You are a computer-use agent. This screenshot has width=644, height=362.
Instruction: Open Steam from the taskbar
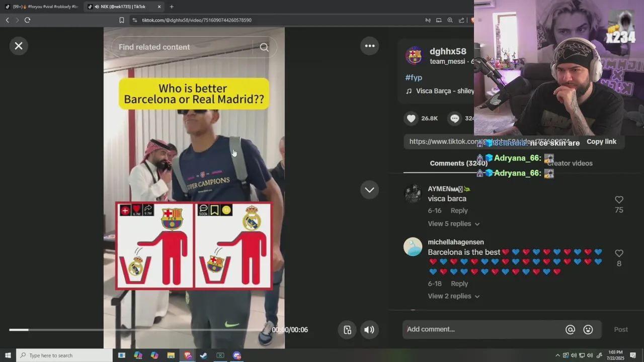coord(204,355)
